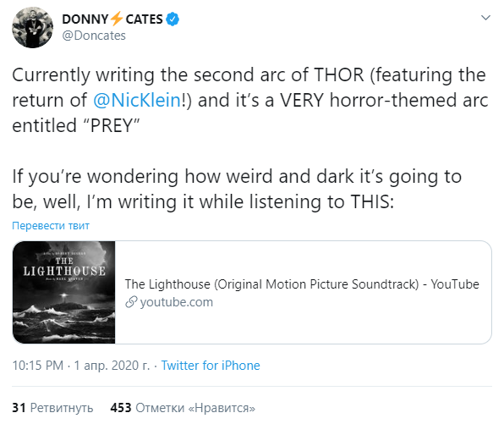This screenshot has height=424, width=504.
Task: Click Twitter for iPhone source link
Action: (x=211, y=365)
